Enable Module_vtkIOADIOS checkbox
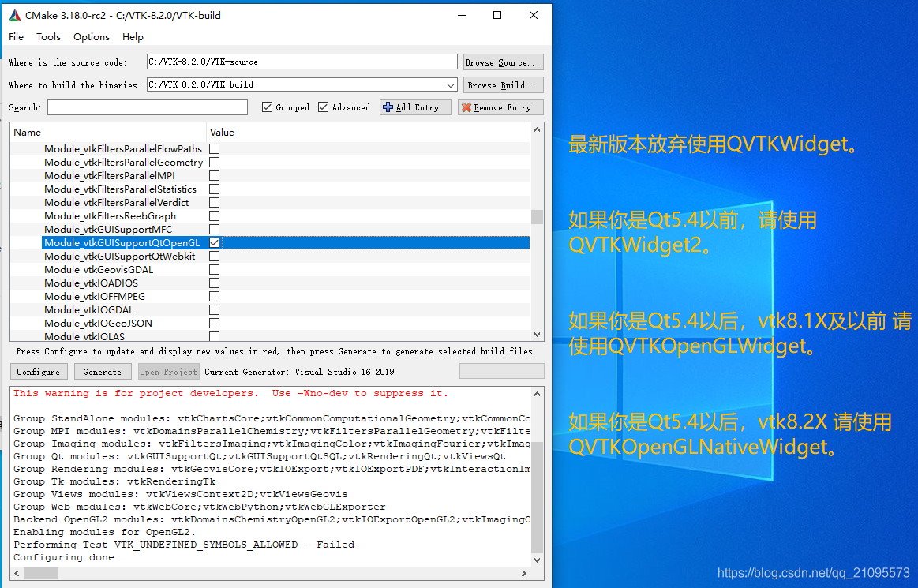 214,283
